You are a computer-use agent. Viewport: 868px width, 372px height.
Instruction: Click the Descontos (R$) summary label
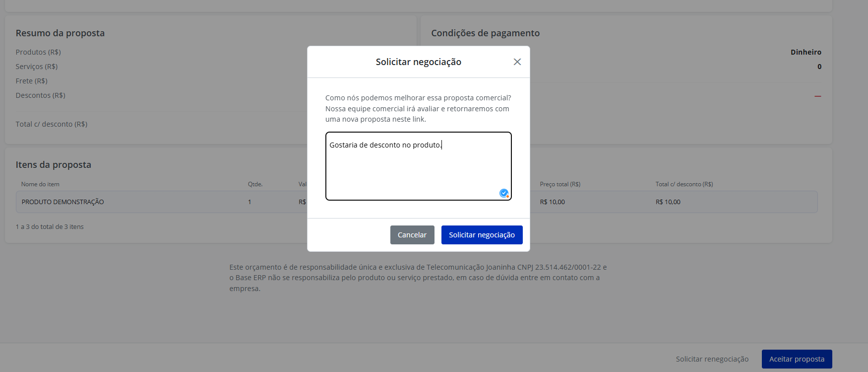pos(40,95)
